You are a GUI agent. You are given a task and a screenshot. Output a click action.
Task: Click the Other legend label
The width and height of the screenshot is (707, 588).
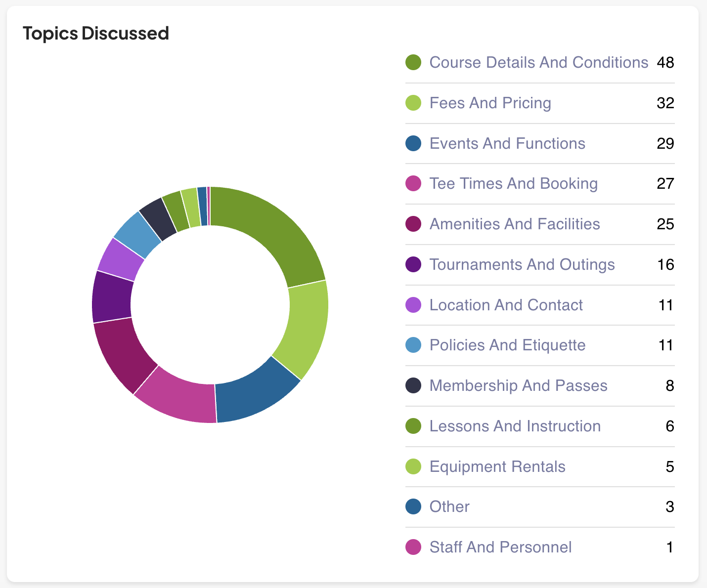(x=449, y=507)
